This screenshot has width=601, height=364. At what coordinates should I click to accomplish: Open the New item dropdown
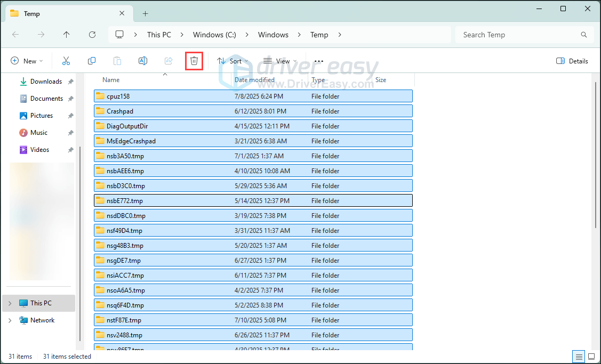27,61
